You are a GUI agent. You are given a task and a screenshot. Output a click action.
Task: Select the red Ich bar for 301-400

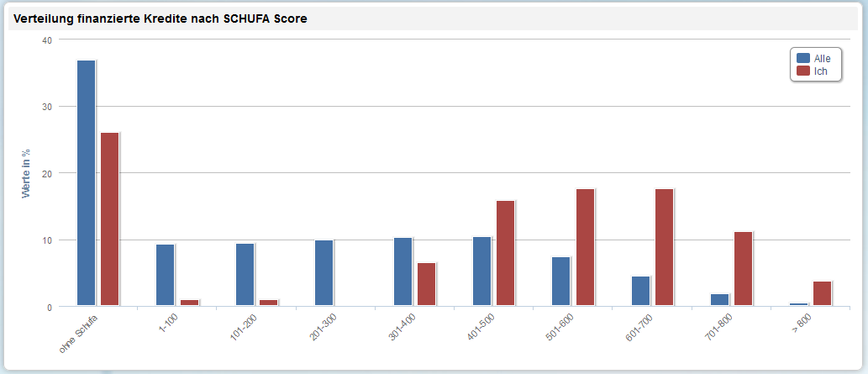427,284
